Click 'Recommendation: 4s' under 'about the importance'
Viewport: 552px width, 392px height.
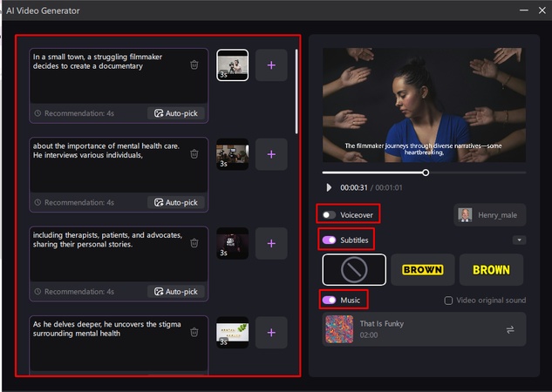[79, 202]
